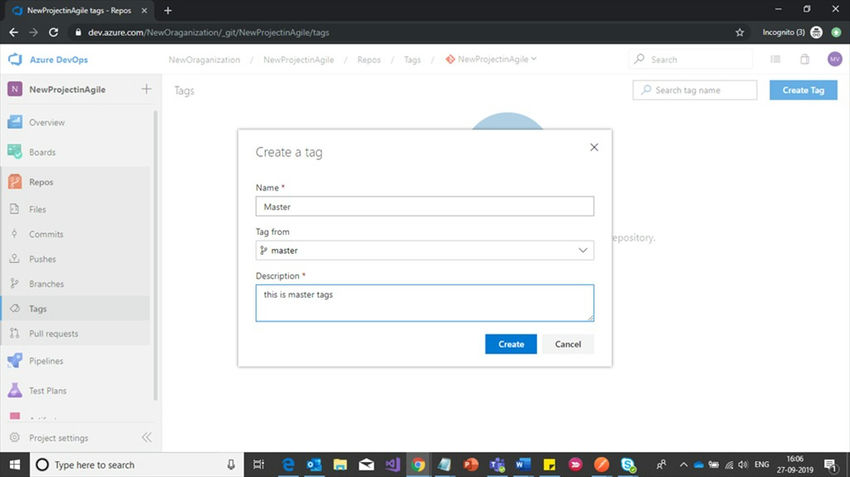Open the Overview sidebar icon
This screenshot has width=850, height=477.
click(x=15, y=122)
